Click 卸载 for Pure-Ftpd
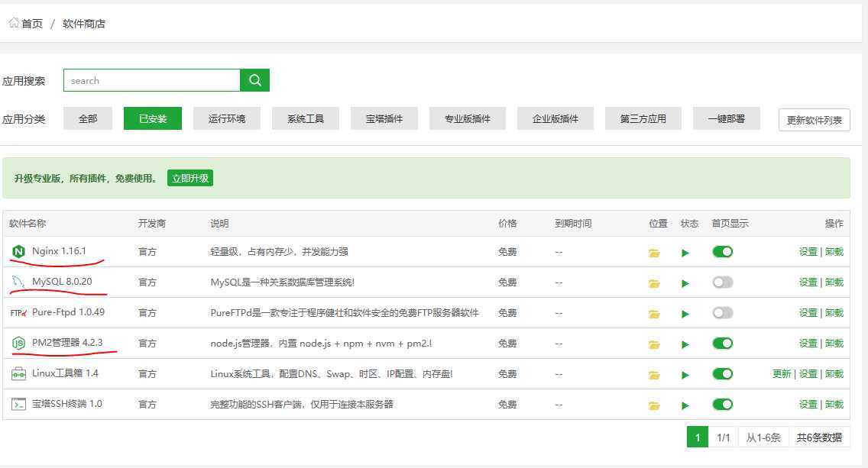This screenshot has width=868, height=468. click(x=834, y=312)
